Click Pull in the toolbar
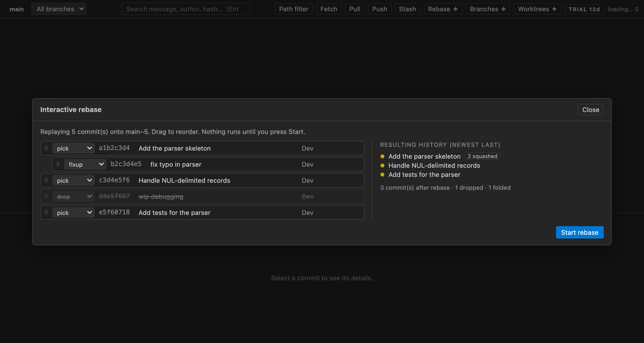Viewport: 644px width, 343px height. coord(355,9)
